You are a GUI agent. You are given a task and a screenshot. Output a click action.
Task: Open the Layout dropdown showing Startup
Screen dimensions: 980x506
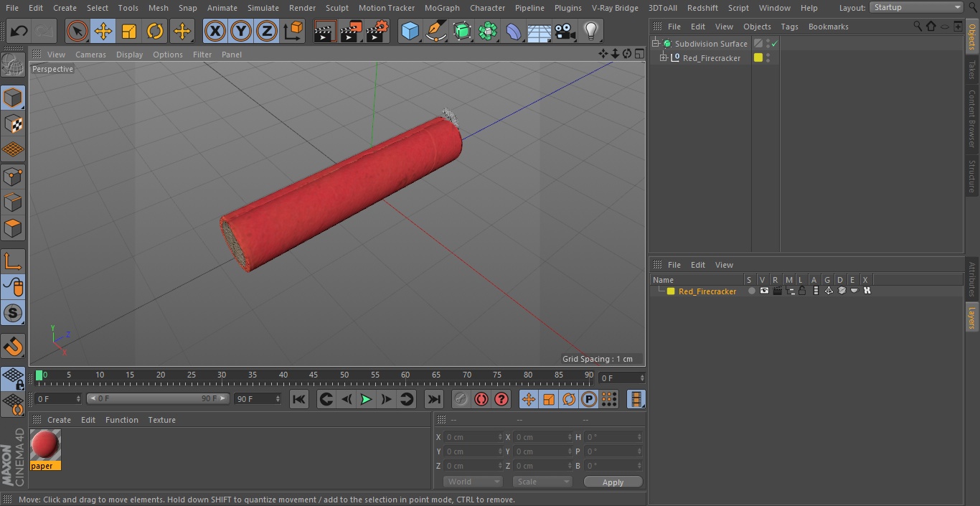pyautogui.click(x=917, y=7)
